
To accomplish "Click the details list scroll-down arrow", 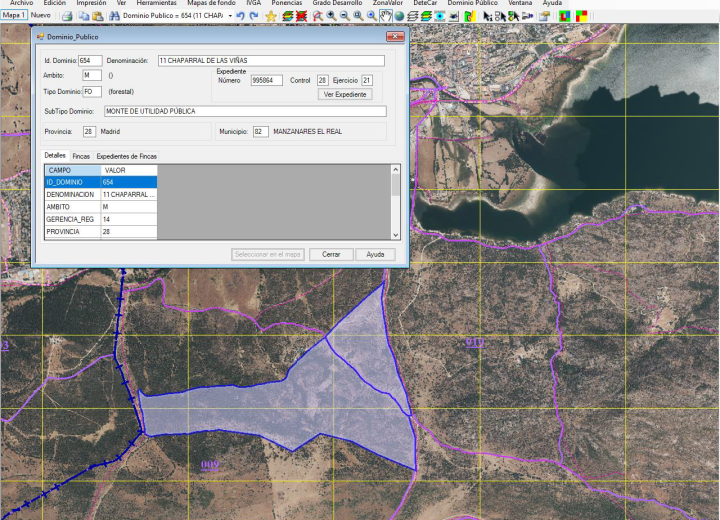I will [x=395, y=235].
